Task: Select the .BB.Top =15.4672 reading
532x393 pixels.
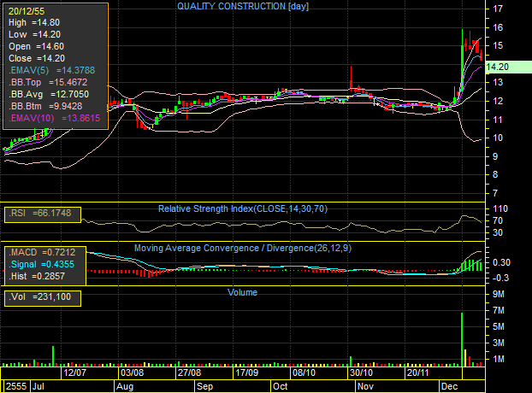Action: click(x=48, y=82)
